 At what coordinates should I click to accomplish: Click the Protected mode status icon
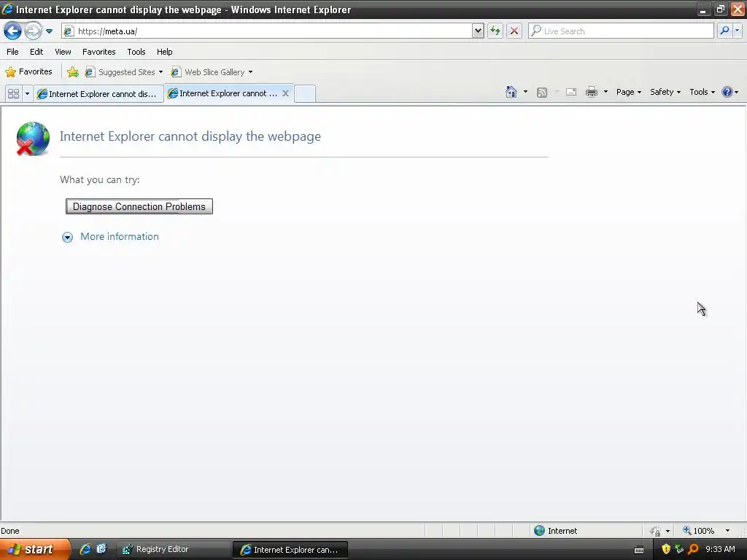pyautogui.click(x=656, y=531)
